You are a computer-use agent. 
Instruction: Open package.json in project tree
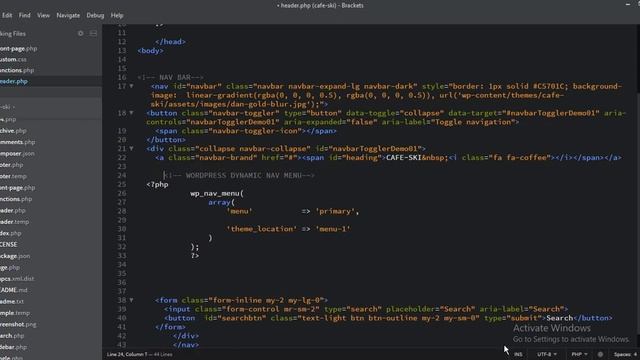point(15,256)
